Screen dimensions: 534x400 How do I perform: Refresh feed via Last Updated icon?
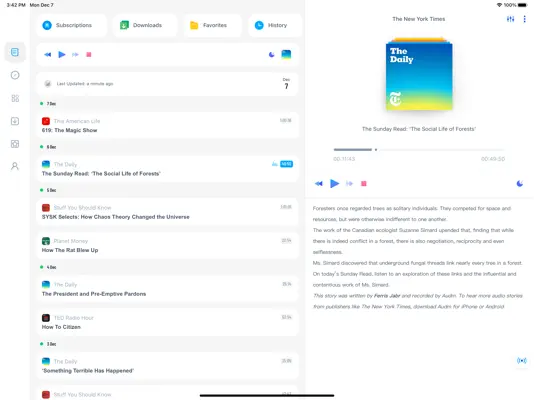tap(48, 84)
